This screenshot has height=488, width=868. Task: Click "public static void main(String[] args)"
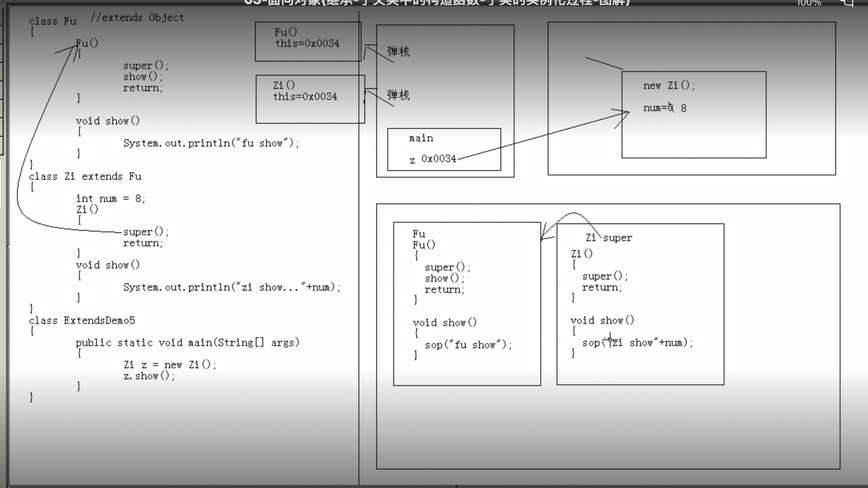(x=188, y=343)
